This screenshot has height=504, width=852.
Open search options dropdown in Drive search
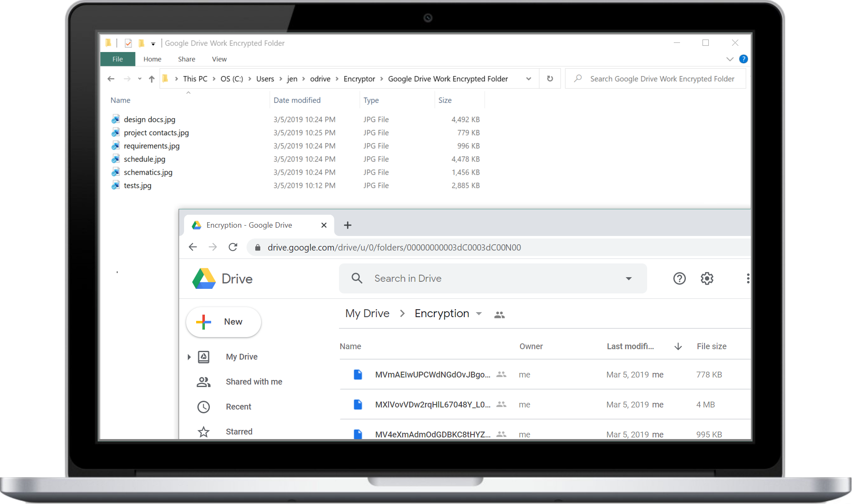628,278
